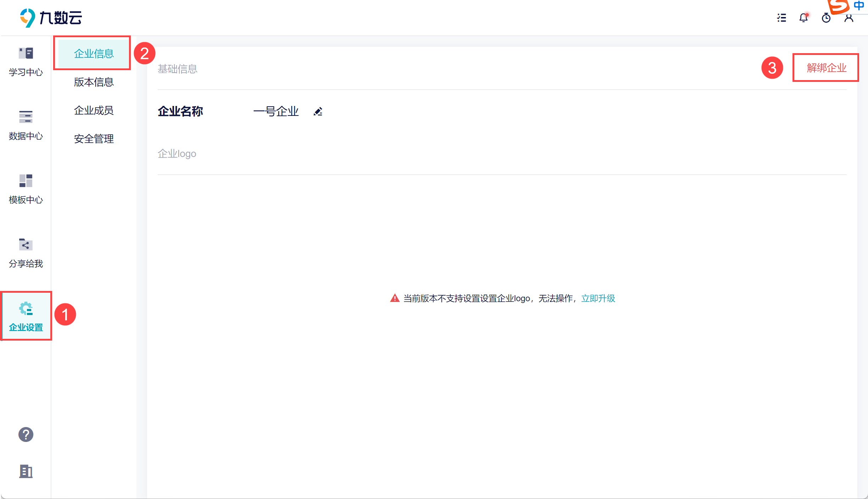Switch to the 企业信息 tab

click(x=94, y=54)
